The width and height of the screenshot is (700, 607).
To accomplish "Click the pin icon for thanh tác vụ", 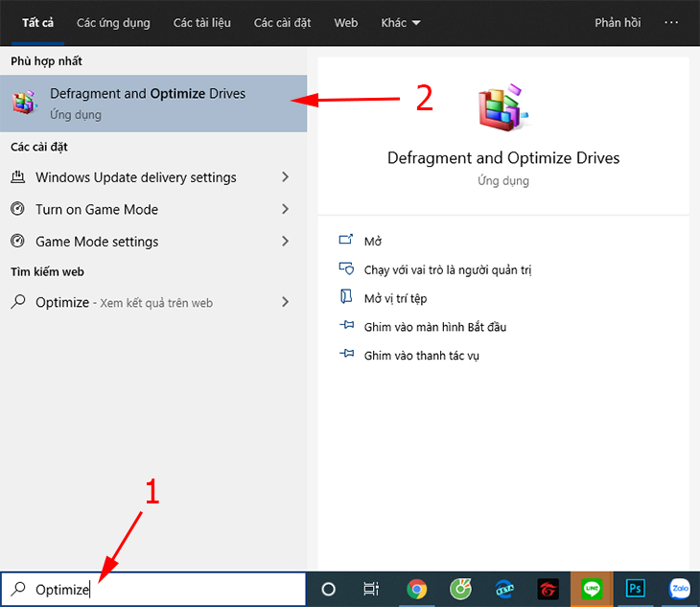I will [x=346, y=354].
